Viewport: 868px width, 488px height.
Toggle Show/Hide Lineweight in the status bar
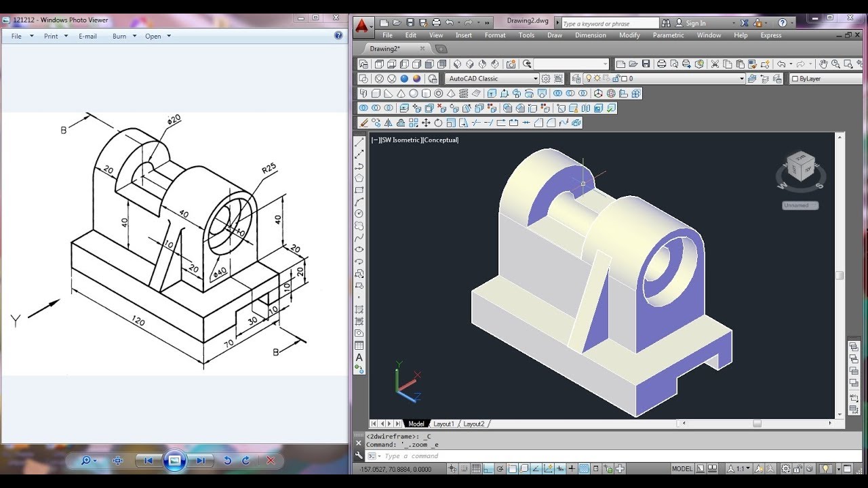pyautogui.click(x=572, y=468)
